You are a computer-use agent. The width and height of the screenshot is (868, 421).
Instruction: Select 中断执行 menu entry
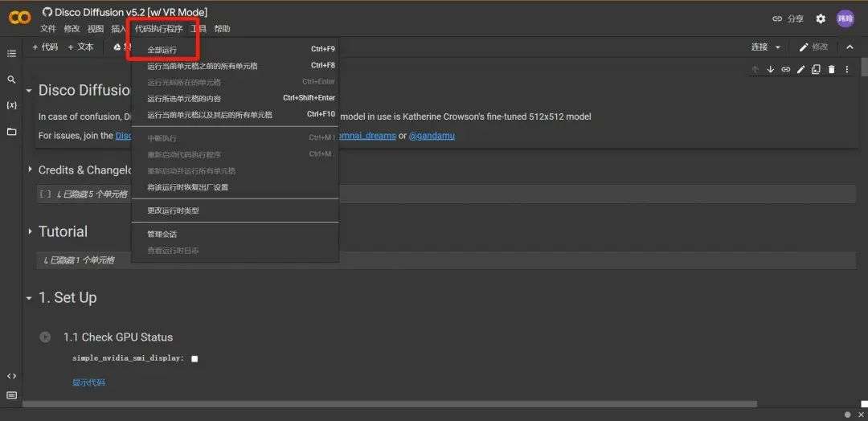[235, 137]
